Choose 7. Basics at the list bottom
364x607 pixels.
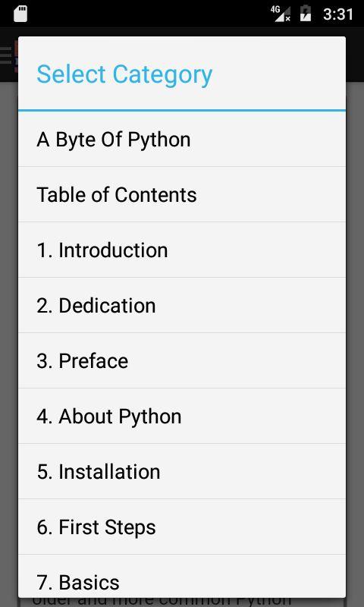[x=182, y=577]
